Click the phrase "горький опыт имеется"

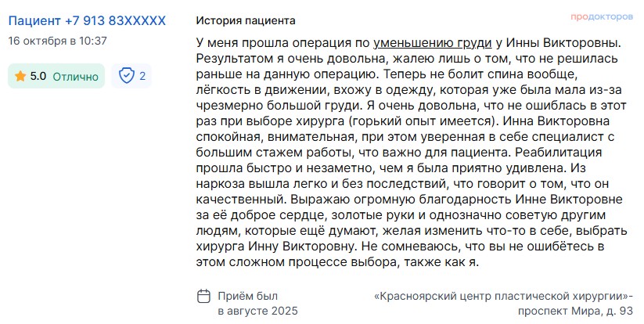421,121
